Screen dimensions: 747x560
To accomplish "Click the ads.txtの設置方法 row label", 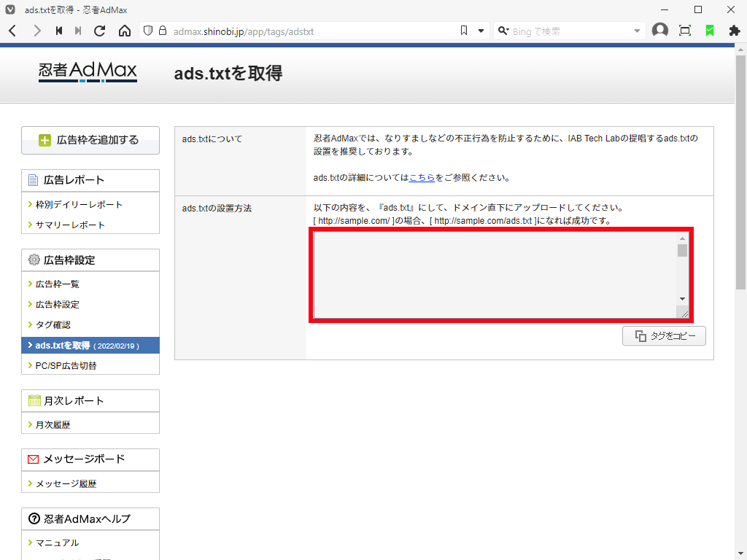I will [x=217, y=208].
